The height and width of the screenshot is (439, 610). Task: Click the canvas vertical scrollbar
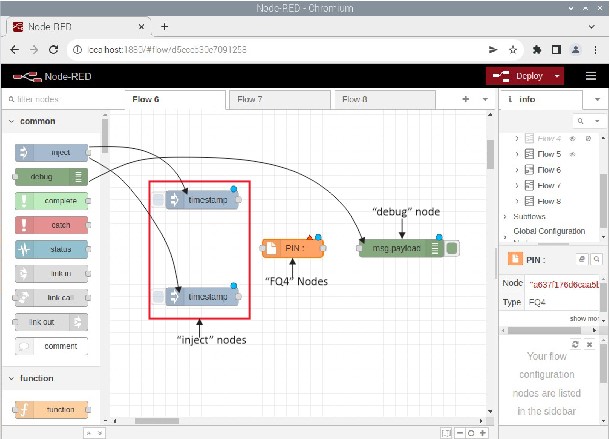click(x=490, y=155)
